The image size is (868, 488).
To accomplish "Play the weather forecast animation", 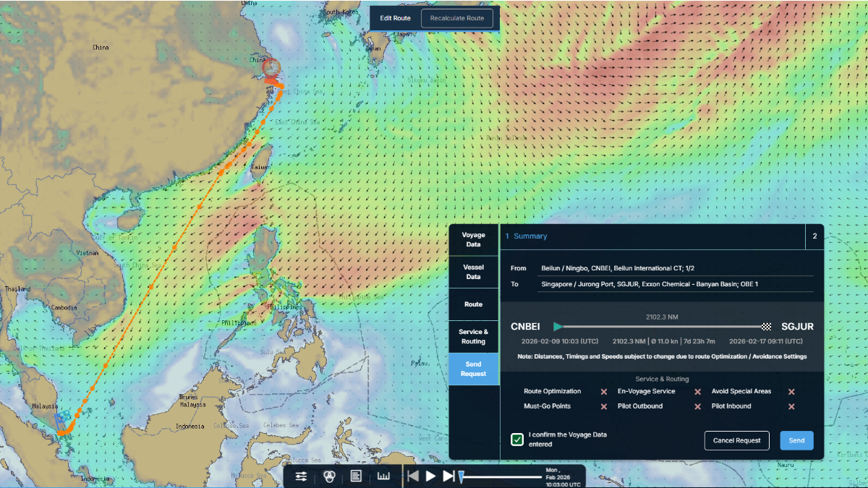I will pyautogui.click(x=431, y=476).
